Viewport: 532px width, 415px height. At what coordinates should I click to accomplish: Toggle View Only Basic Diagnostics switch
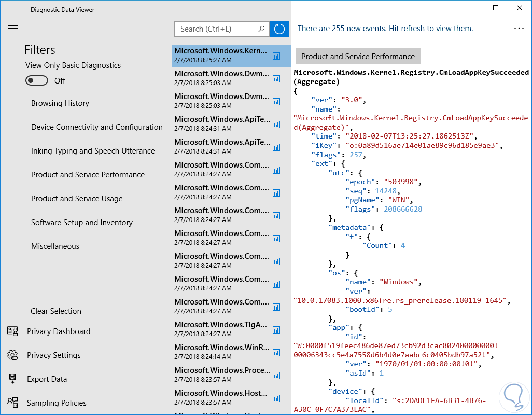37,80
